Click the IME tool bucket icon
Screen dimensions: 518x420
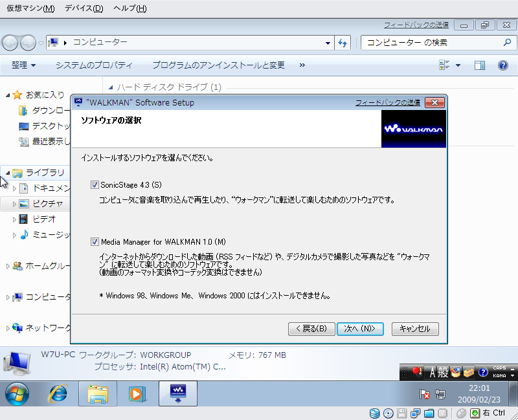[456, 373]
